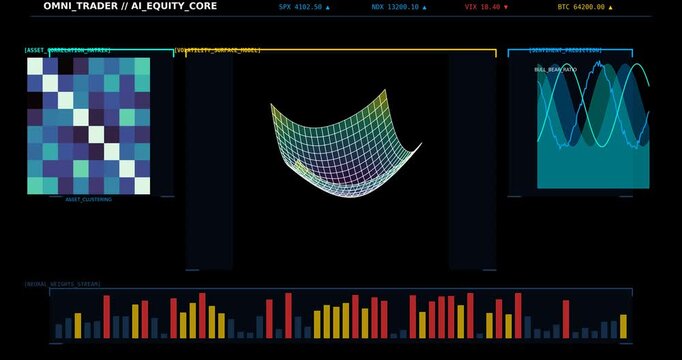Click the up arrow beside NDX

pos(424,7)
